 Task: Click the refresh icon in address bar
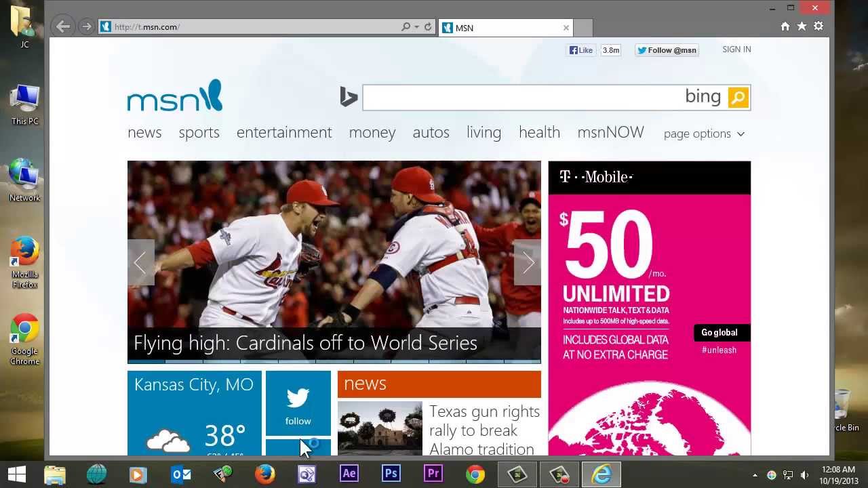click(x=428, y=27)
